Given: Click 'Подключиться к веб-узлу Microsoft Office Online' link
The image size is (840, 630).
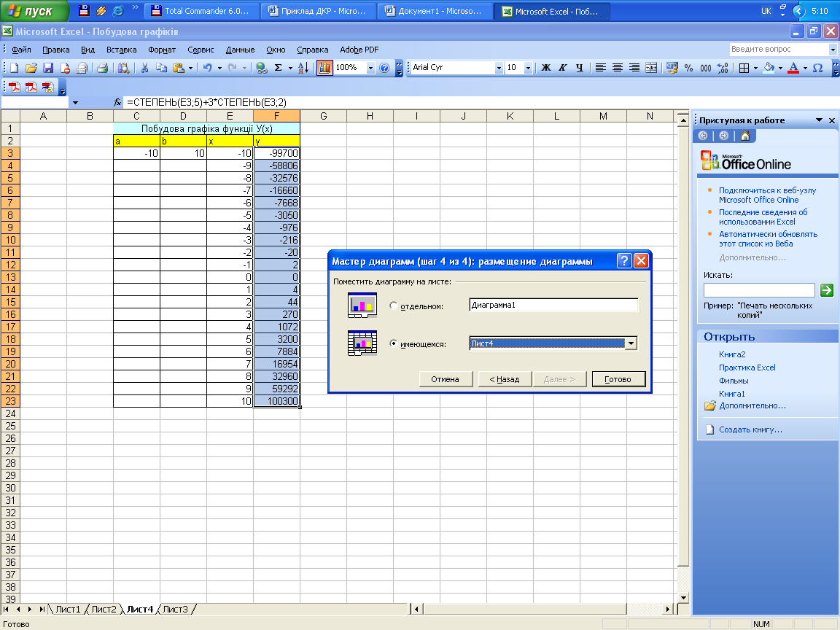Looking at the screenshot, I should [767, 195].
